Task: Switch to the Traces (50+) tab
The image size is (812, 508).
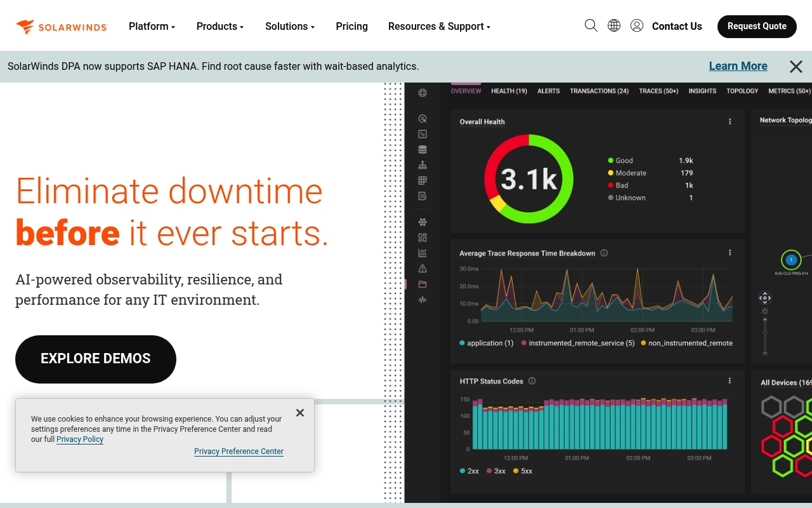Action: [658, 91]
